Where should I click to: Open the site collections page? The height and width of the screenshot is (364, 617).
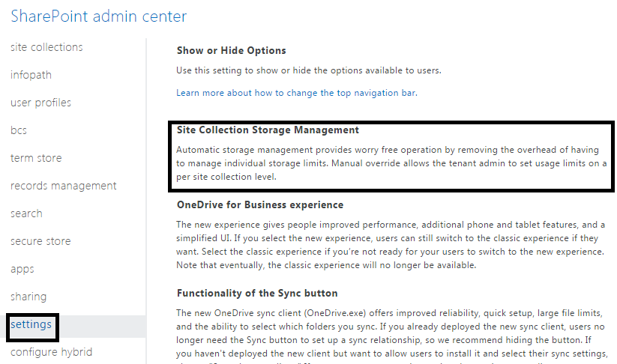click(x=46, y=47)
